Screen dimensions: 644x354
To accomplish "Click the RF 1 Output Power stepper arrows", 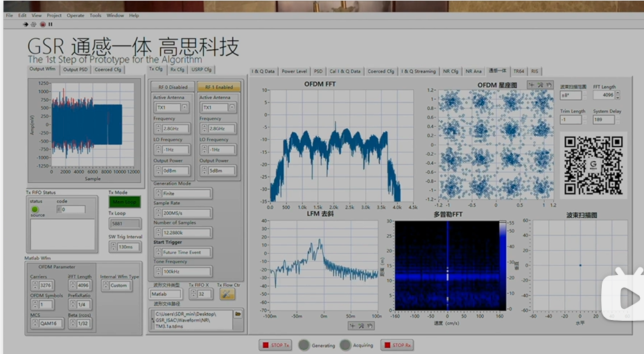I will pos(204,170).
